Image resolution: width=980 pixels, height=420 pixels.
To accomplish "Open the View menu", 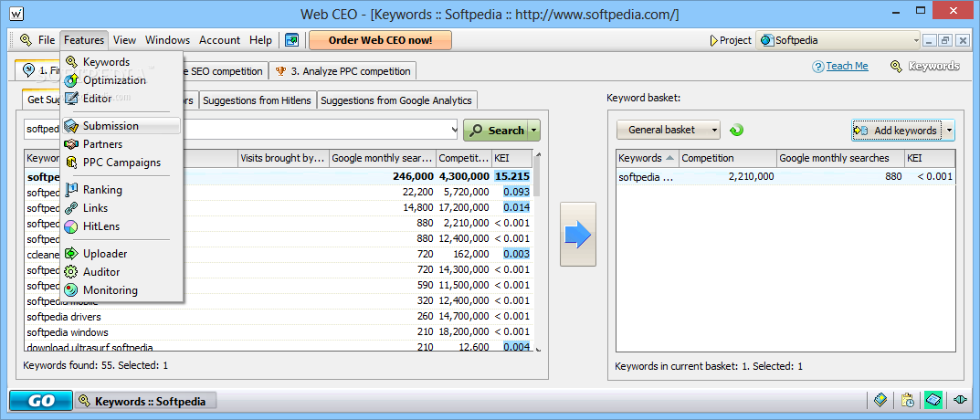I will (x=124, y=40).
